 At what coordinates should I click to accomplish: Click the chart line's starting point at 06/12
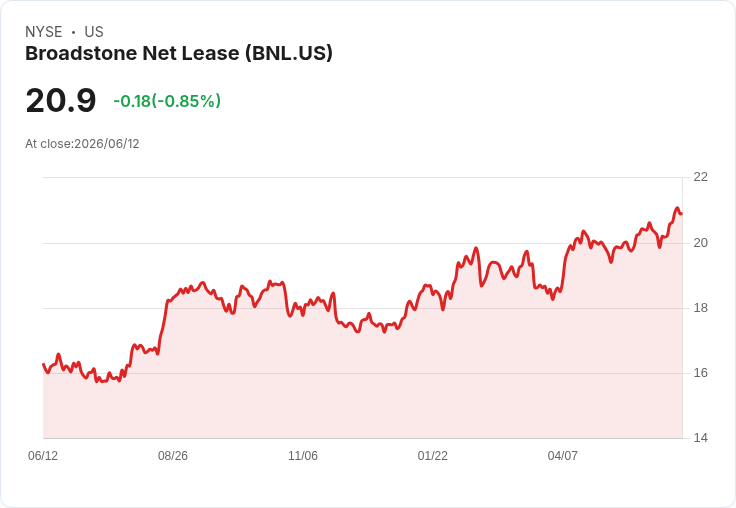pyautogui.click(x=44, y=364)
